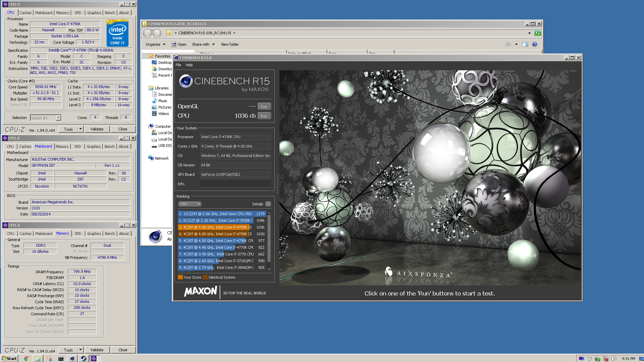Open the Organize menu dropdown in Explorer
Image resolution: width=644 pixels, height=362 pixels.
click(155, 44)
